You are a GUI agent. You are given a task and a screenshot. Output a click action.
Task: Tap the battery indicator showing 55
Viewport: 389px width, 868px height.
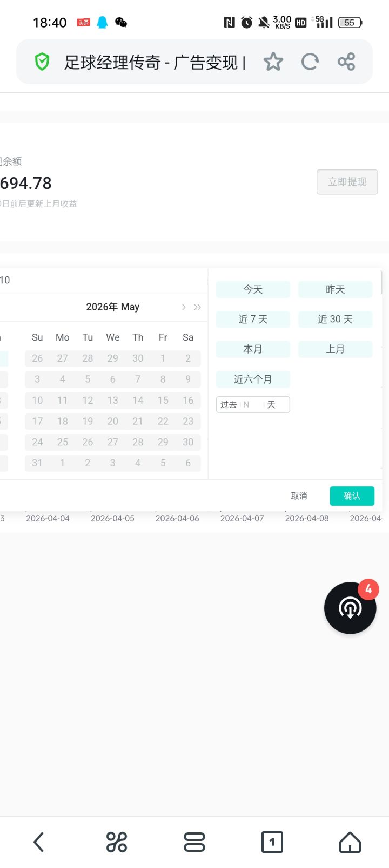350,22
